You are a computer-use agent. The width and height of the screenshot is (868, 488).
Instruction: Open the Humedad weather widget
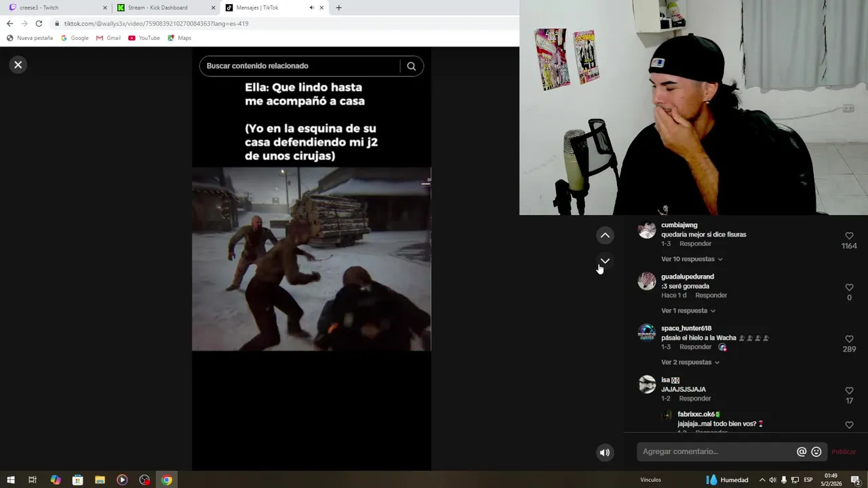[727, 480]
